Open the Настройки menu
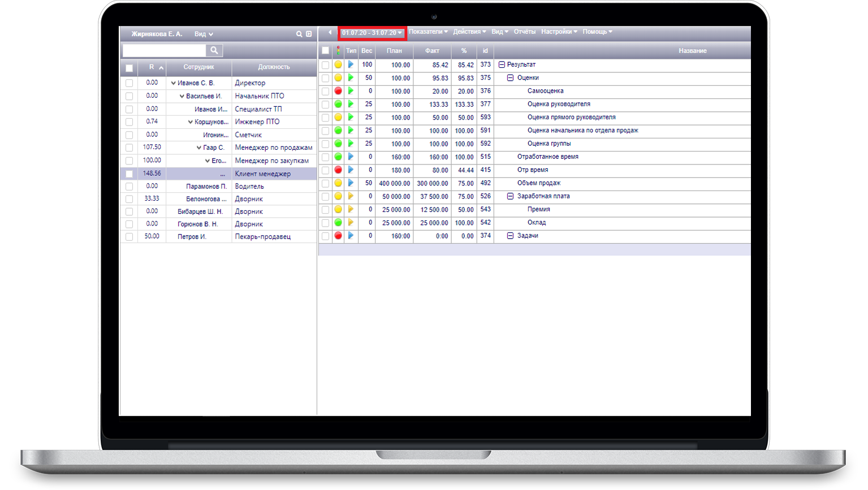The height and width of the screenshot is (490, 868). (559, 32)
